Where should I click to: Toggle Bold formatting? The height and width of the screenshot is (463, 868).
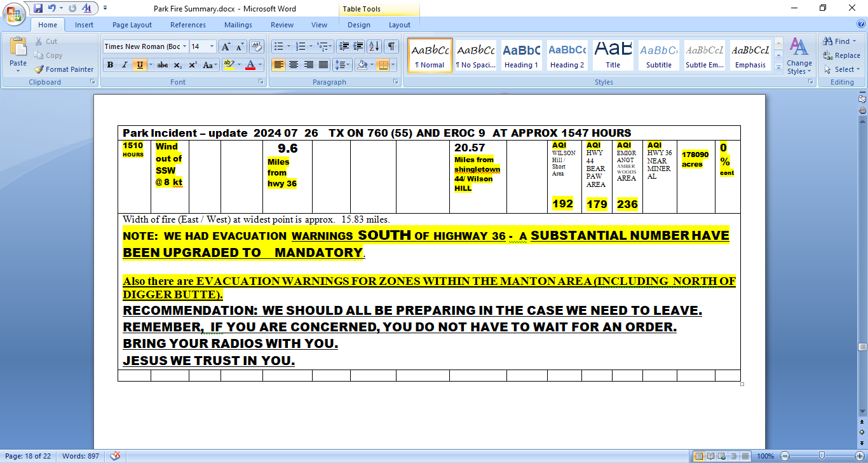(x=110, y=65)
